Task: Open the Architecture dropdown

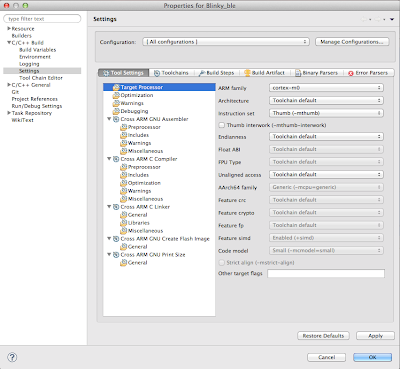Action: [x=326, y=100]
